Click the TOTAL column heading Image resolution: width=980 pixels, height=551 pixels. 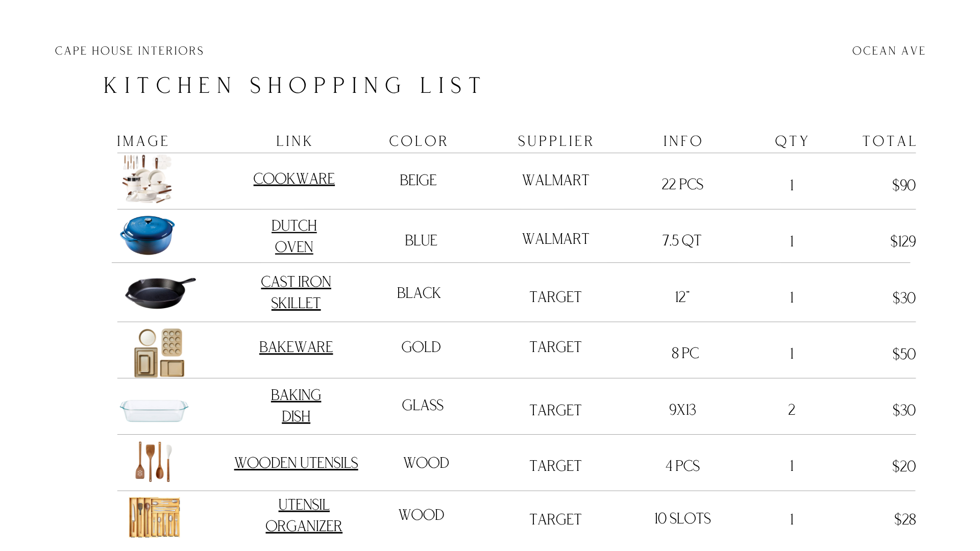(x=889, y=141)
